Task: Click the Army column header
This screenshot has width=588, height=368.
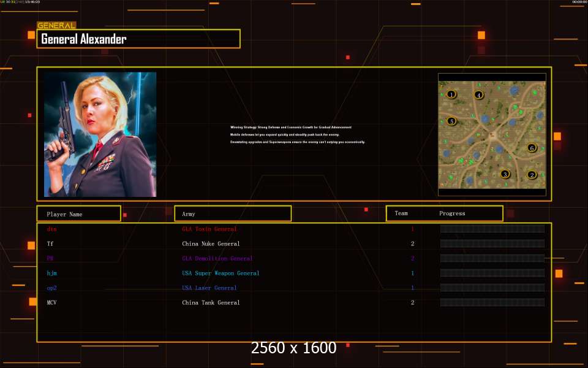Action: click(x=233, y=213)
